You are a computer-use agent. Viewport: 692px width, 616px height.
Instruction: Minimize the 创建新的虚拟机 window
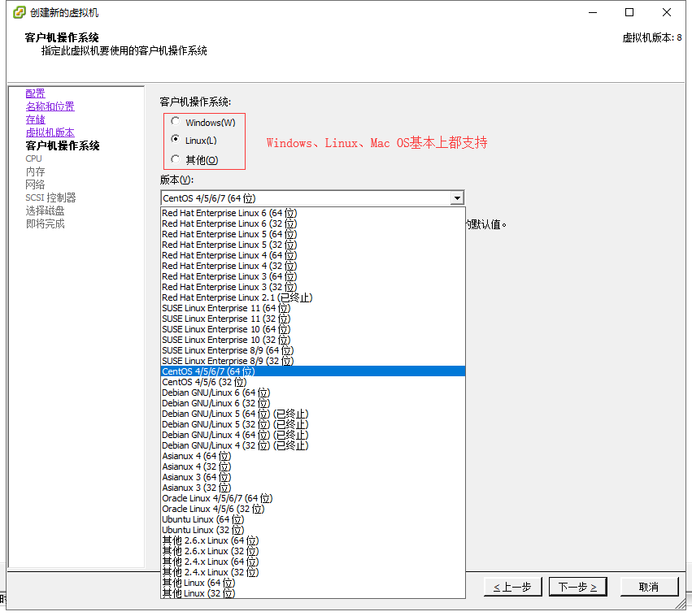[x=593, y=12]
